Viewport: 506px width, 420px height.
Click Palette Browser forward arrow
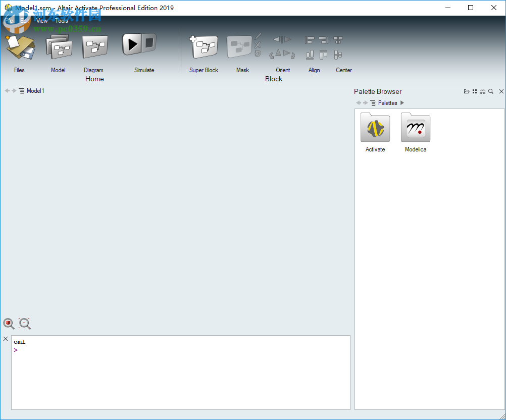click(365, 103)
